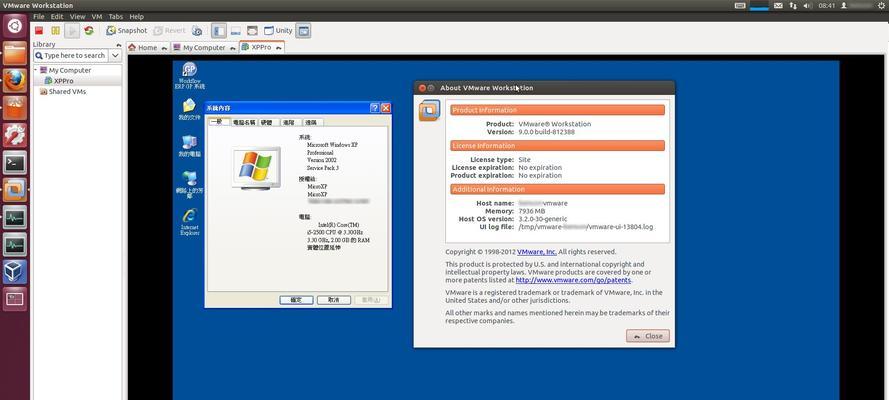
Task: Select Shared VMs in the library
Action: pyautogui.click(x=63, y=91)
